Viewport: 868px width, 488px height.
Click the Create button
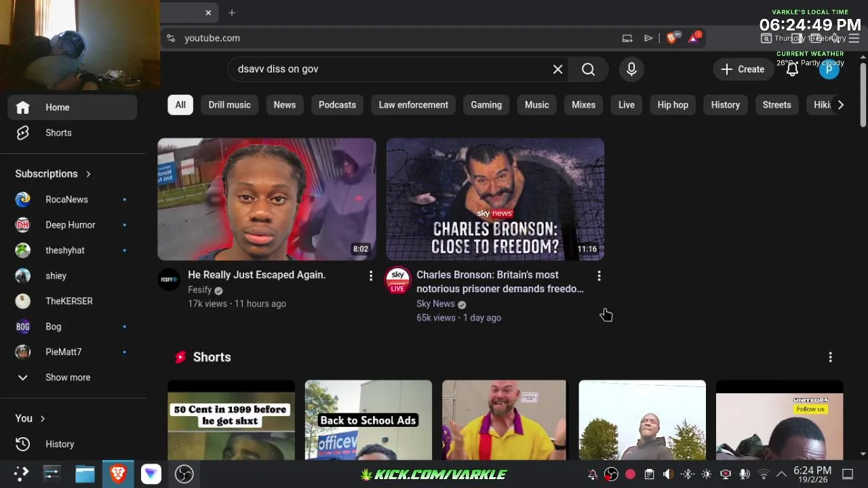(x=743, y=69)
